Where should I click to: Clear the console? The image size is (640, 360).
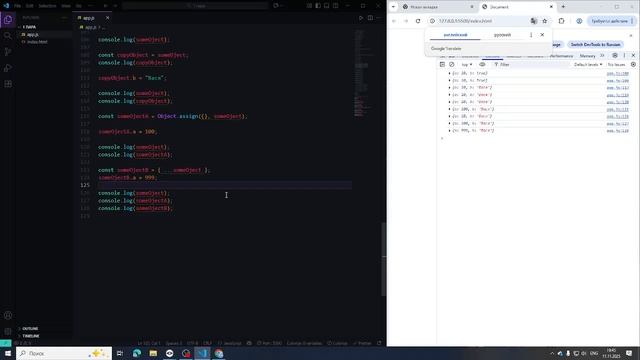click(x=452, y=64)
